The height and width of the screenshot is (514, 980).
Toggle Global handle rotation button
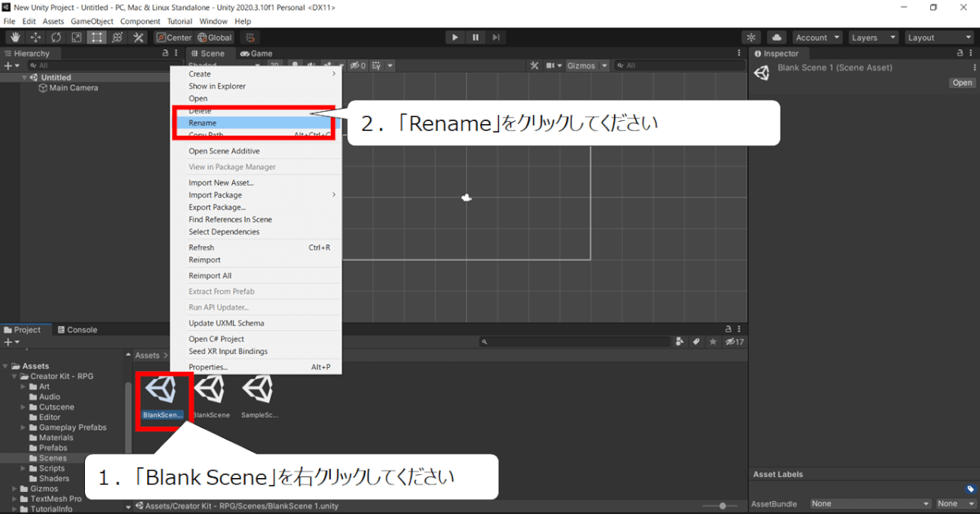tap(215, 38)
